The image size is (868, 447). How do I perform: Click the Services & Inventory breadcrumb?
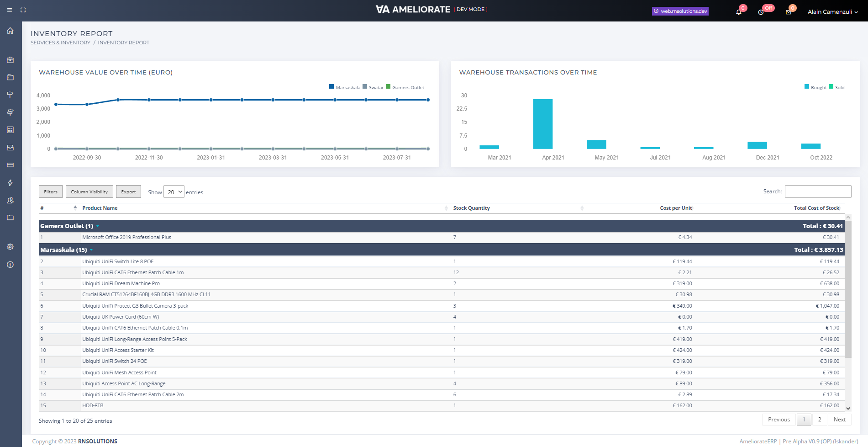tap(60, 43)
